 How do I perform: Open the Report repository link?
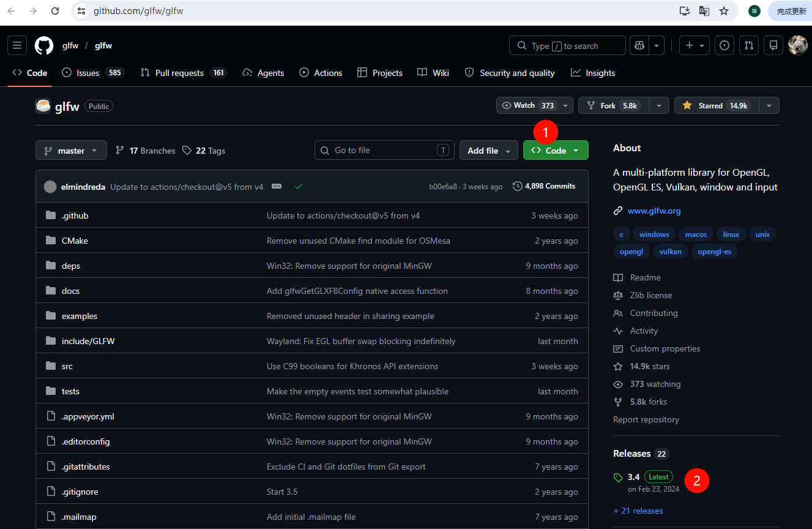(646, 419)
